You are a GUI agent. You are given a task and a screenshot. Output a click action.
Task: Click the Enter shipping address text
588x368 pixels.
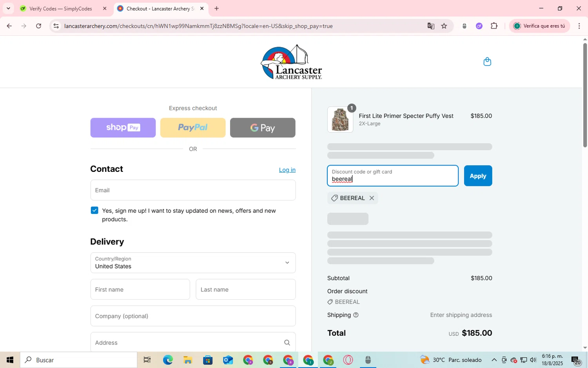461,315
